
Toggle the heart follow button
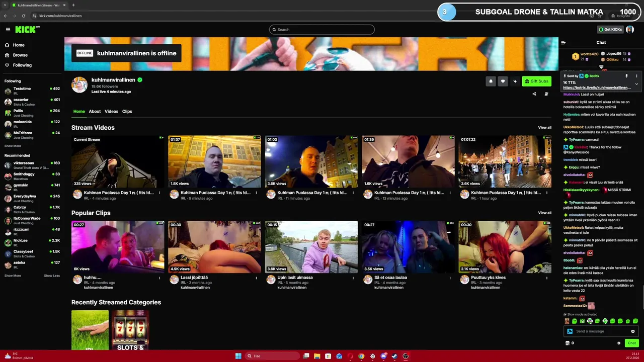coord(503,81)
